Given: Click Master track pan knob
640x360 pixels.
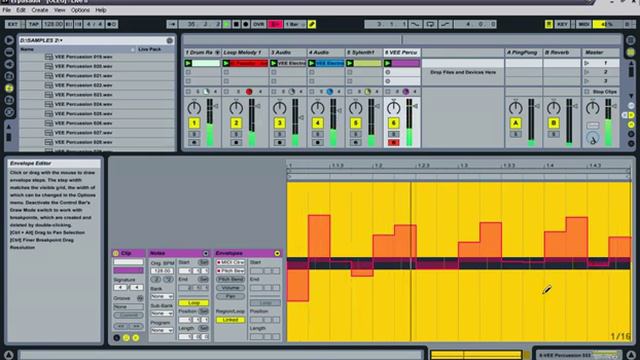Looking at the screenshot, I should coord(593,108).
